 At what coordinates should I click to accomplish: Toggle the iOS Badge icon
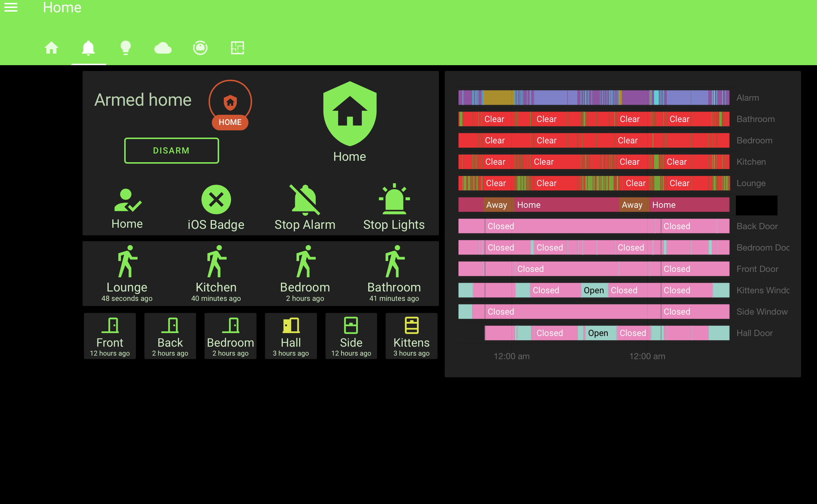[216, 199]
